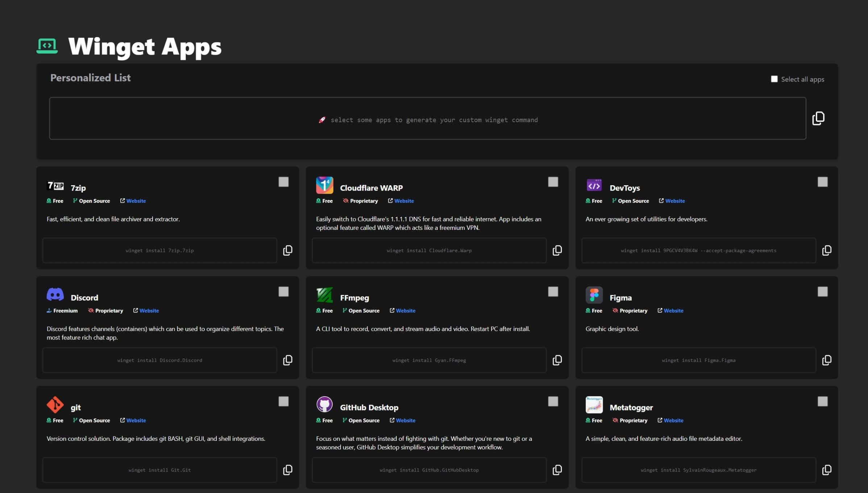Select the GitHub Desktop checkbox
The width and height of the screenshot is (868, 493).
click(x=553, y=402)
